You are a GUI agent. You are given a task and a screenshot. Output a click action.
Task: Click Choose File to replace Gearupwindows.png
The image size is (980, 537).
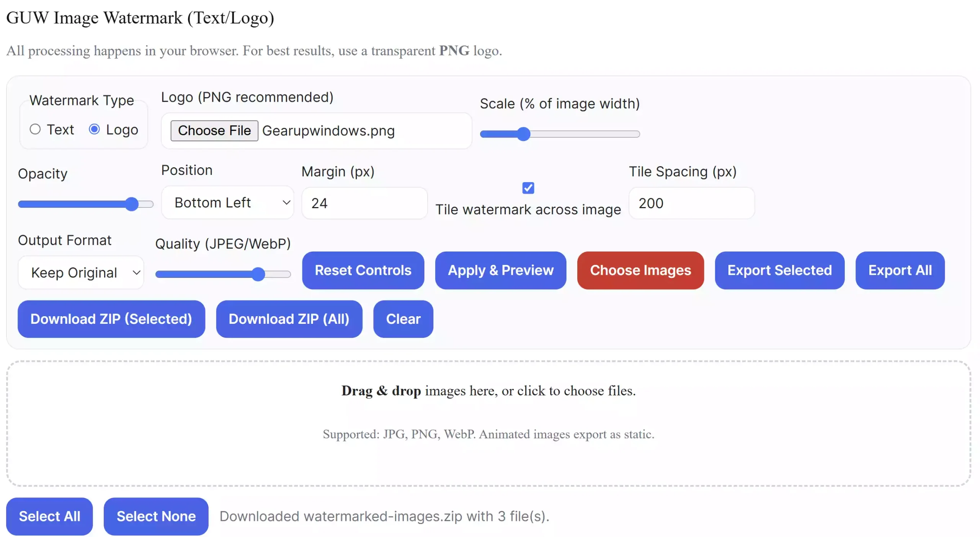214,131
